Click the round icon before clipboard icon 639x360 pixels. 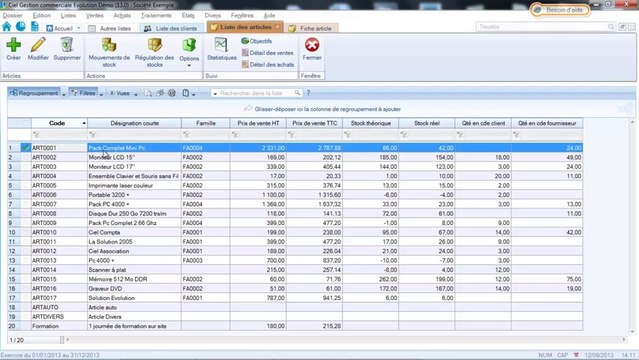coord(172,93)
